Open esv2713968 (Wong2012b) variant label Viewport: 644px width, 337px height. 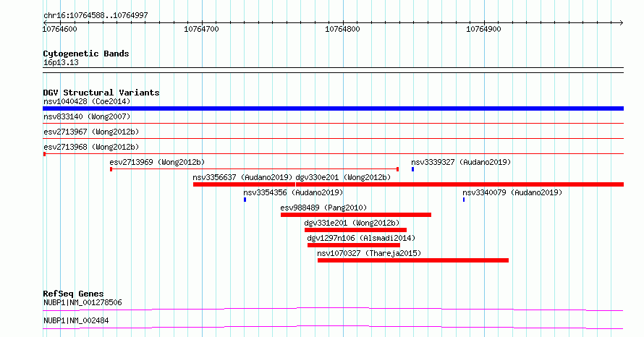point(91,147)
